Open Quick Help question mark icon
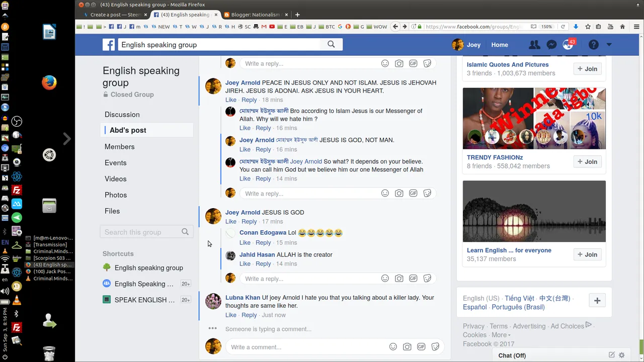Viewport: 644px width, 362px height. point(594,45)
